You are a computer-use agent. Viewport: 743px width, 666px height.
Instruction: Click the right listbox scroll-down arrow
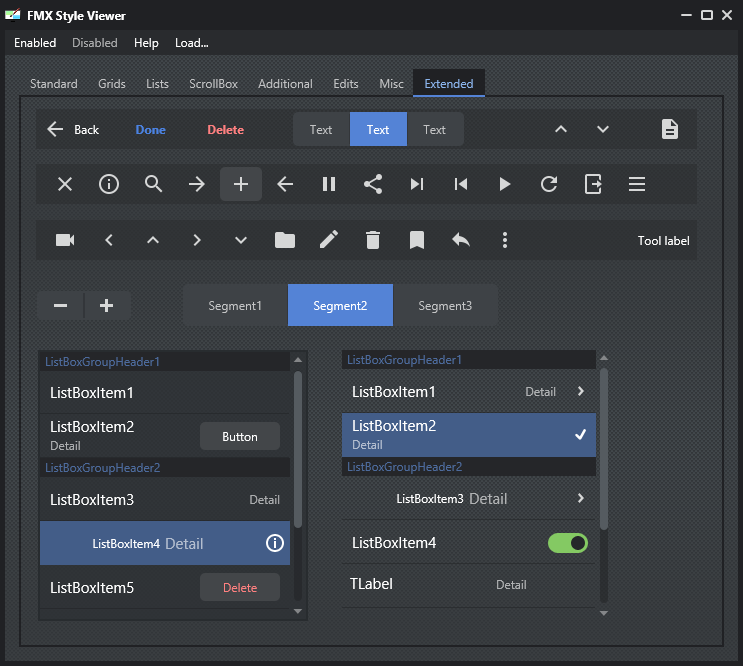click(x=604, y=613)
